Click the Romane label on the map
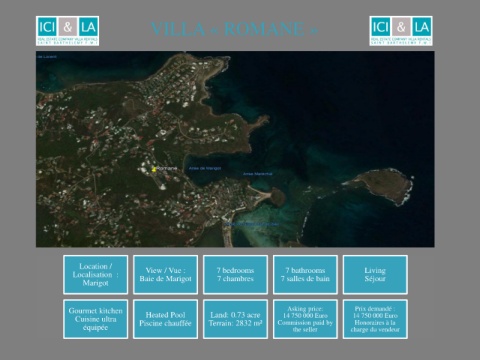This screenshot has height=360, width=480. pyautogui.click(x=167, y=168)
